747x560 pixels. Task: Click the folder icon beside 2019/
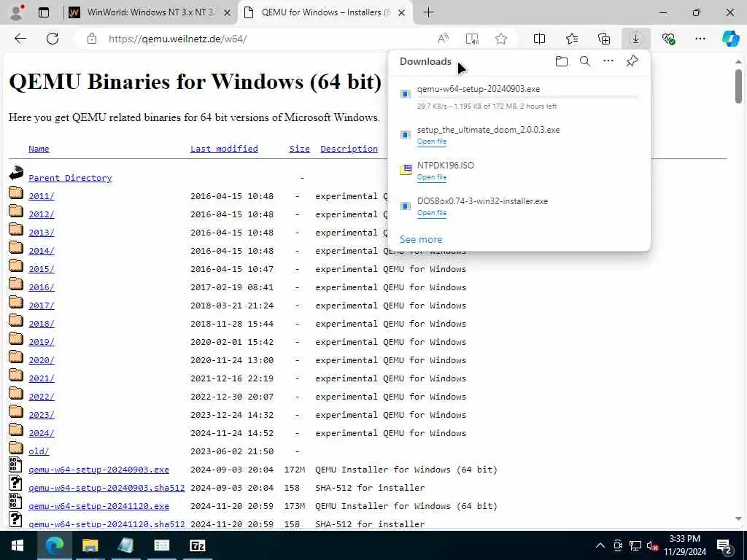click(16, 338)
